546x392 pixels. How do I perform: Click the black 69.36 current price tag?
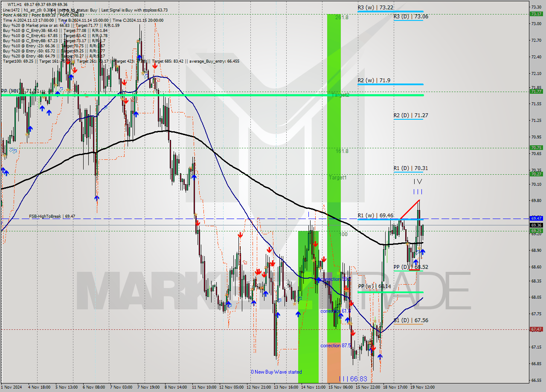pyautogui.click(x=536, y=225)
